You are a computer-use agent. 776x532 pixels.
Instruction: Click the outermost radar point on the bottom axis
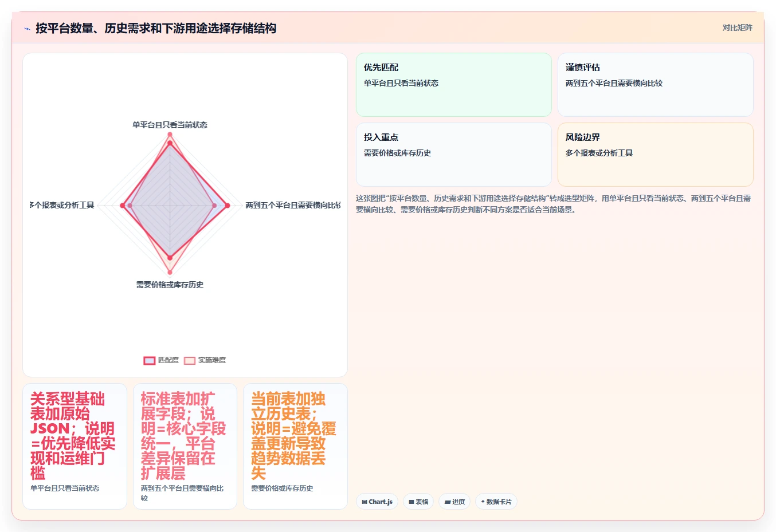[170, 273]
